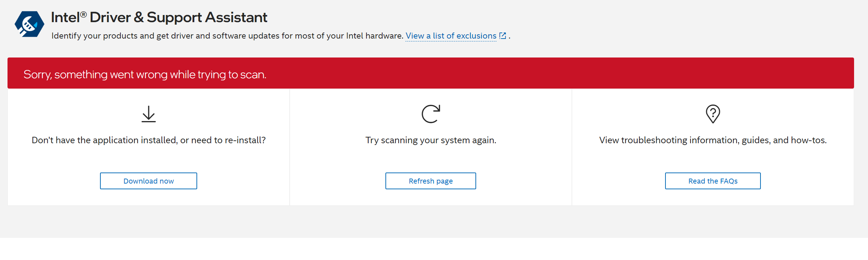Open the 'View a list of exclusions' link

click(x=451, y=36)
